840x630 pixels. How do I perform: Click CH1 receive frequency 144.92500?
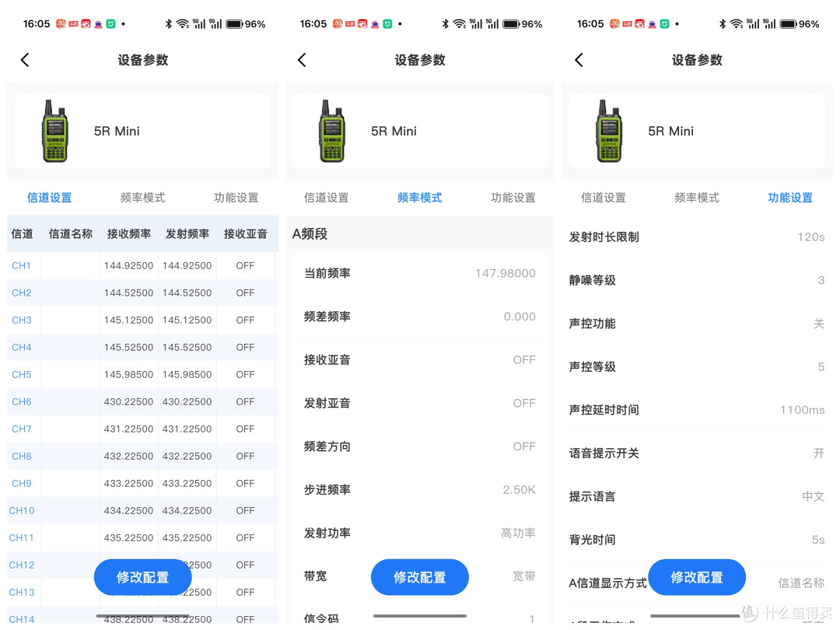click(128, 266)
